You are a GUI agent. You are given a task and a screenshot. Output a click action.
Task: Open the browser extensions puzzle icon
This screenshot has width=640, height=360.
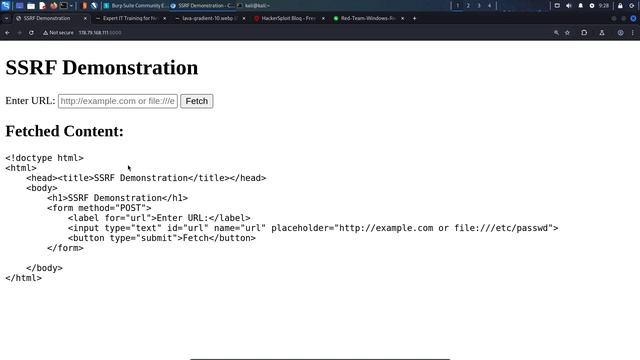[x=584, y=33]
